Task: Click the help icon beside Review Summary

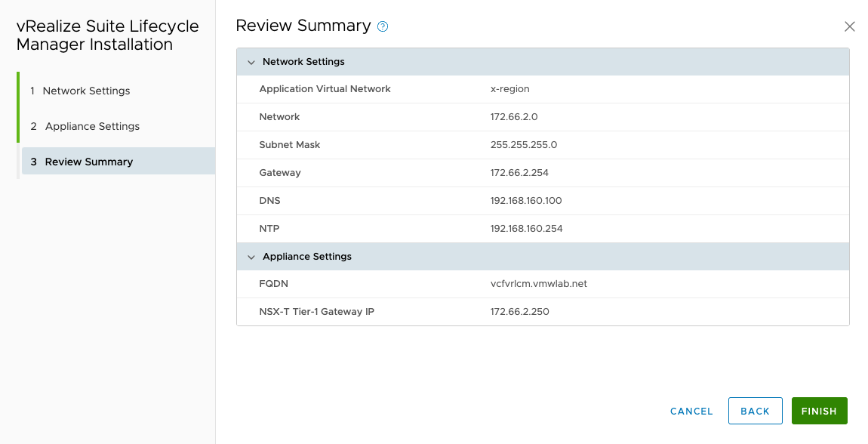Action: pos(383,26)
